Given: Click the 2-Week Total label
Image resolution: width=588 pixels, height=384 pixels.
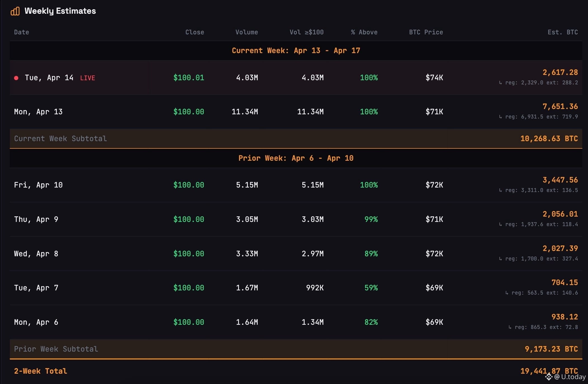Looking at the screenshot, I should coord(40,371).
